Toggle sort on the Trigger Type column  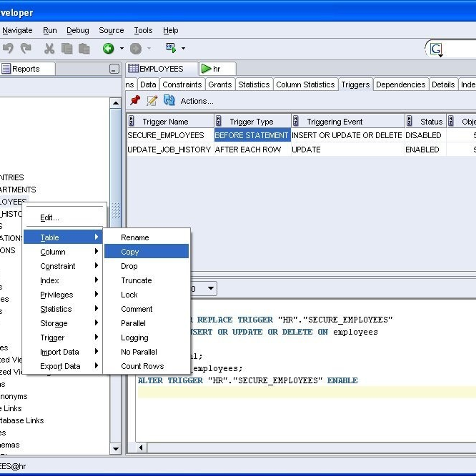(251, 121)
